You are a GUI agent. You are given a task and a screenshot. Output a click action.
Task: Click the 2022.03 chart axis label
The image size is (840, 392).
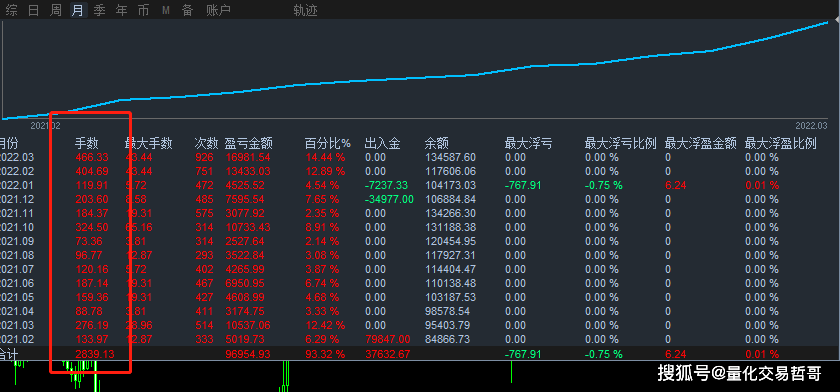click(x=811, y=126)
